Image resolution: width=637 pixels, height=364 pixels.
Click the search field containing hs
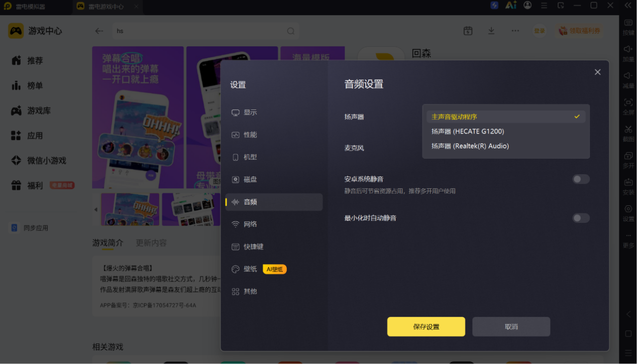pos(205,31)
